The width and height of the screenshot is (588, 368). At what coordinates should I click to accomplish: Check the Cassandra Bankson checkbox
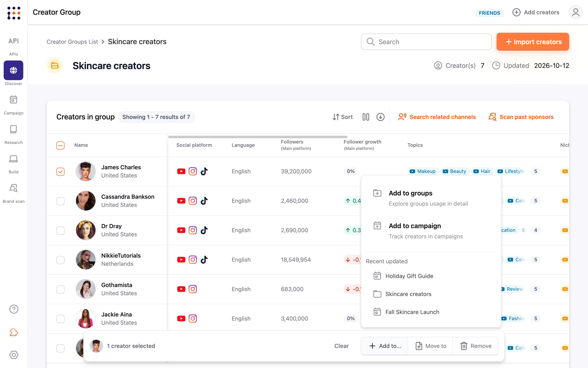pyautogui.click(x=60, y=201)
